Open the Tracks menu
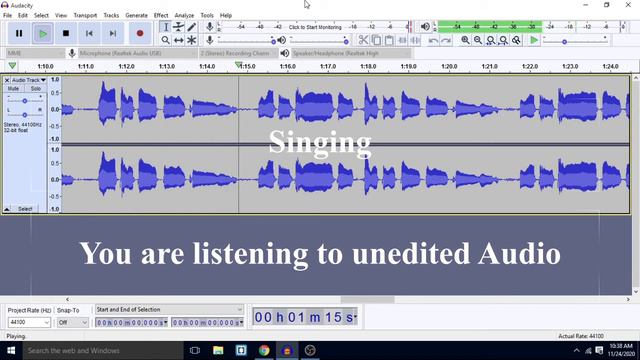The height and width of the screenshot is (360, 640). click(x=111, y=15)
